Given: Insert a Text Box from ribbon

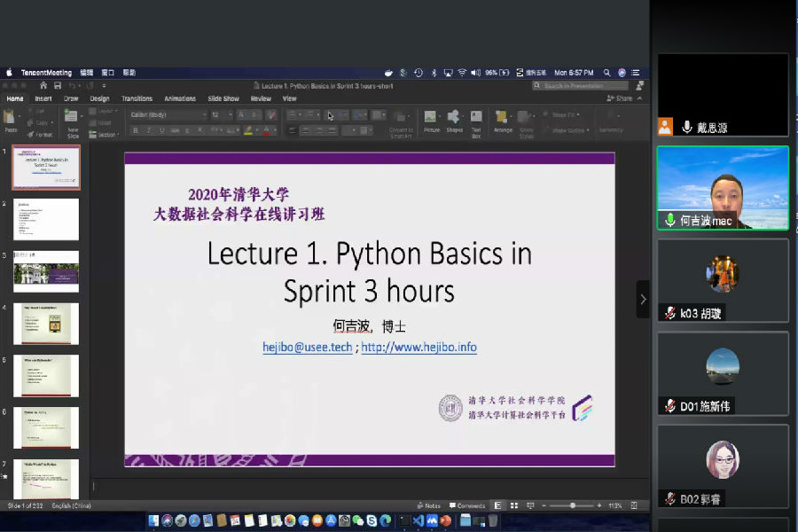Looking at the screenshot, I should (x=476, y=119).
